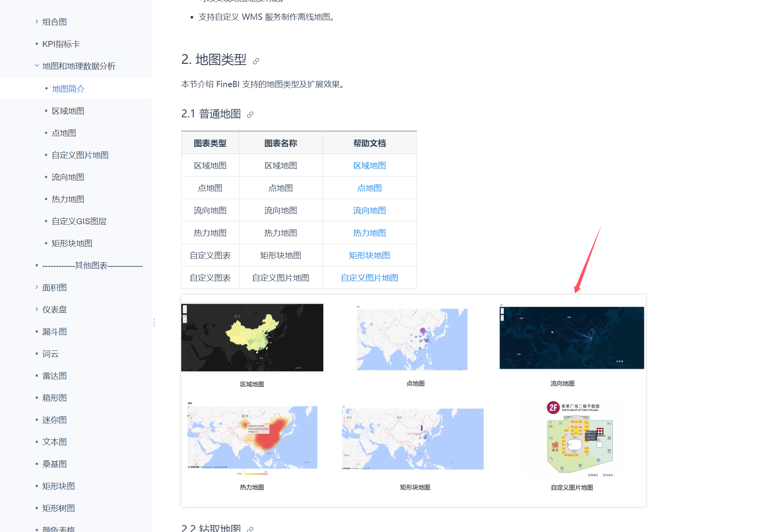Copy anchor link for 2. 地图类型 heading
776x532 pixels.
pyautogui.click(x=256, y=61)
